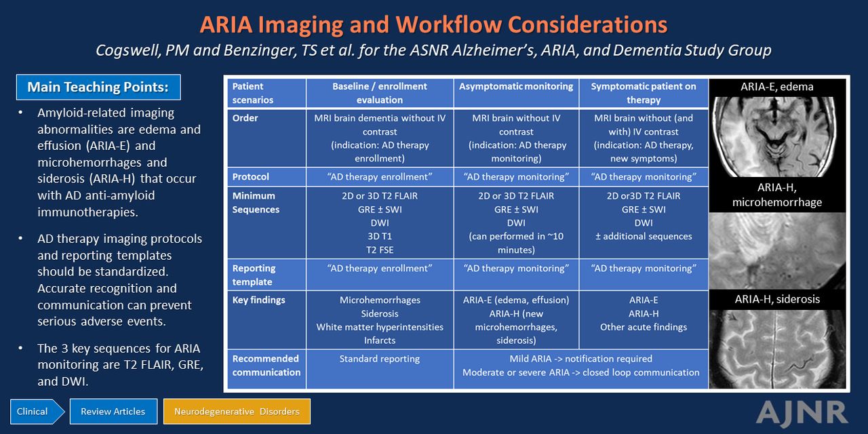This screenshot has height=434, width=868.
Task: Select Reporting template cell under Symptomatic column
Action: coord(644,275)
